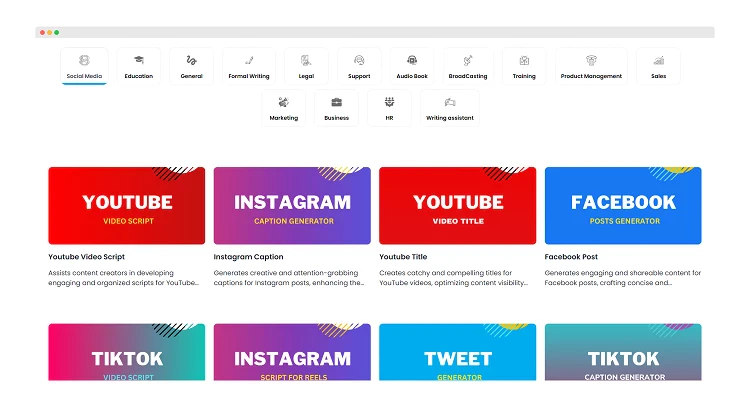Open the Tweet Generator card
Screen dimensions: 750x407
pyautogui.click(x=458, y=352)
